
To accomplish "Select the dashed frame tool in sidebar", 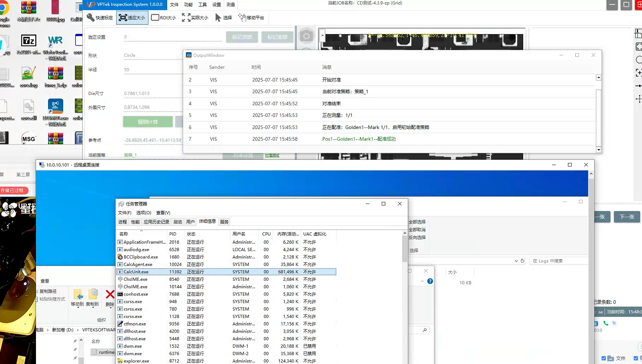I will point(639,47).
